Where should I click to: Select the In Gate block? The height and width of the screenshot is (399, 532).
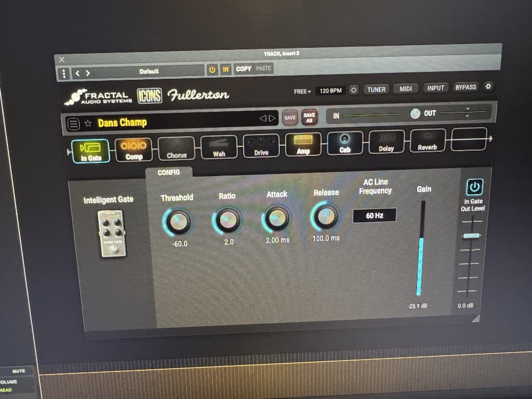pyautogui.click(x=91, y=151)
